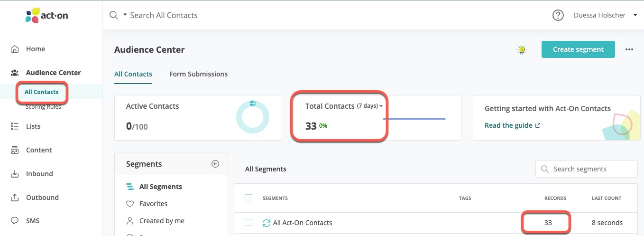Viewport: 644px width, 236px height.
Task: Open Inbound in the sidebar
Action: coord(39,174)
